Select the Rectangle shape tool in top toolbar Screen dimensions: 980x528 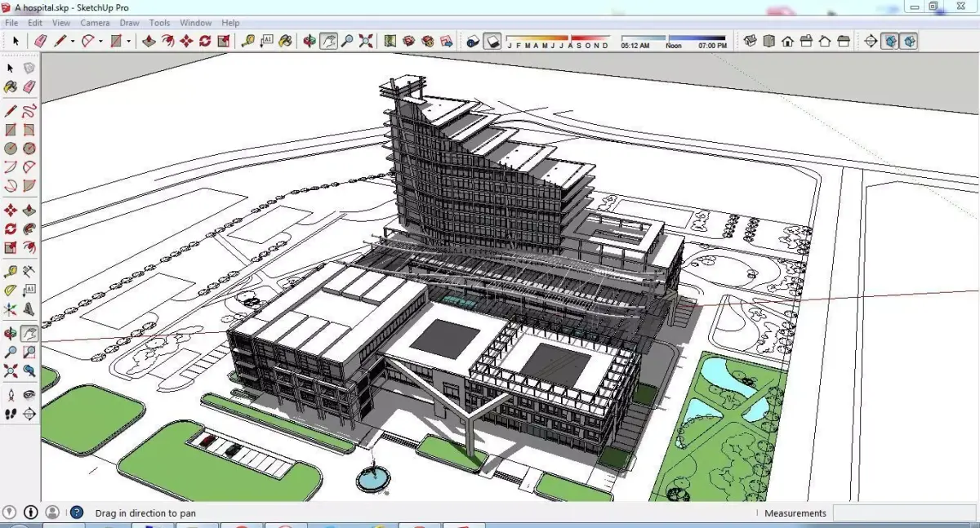click(x=116, y=41)
